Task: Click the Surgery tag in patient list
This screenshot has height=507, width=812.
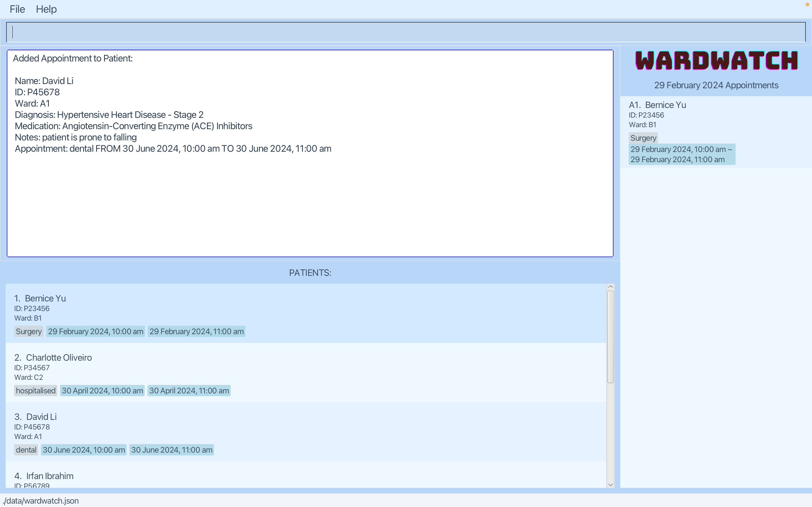Action: (x=28, y=331)
